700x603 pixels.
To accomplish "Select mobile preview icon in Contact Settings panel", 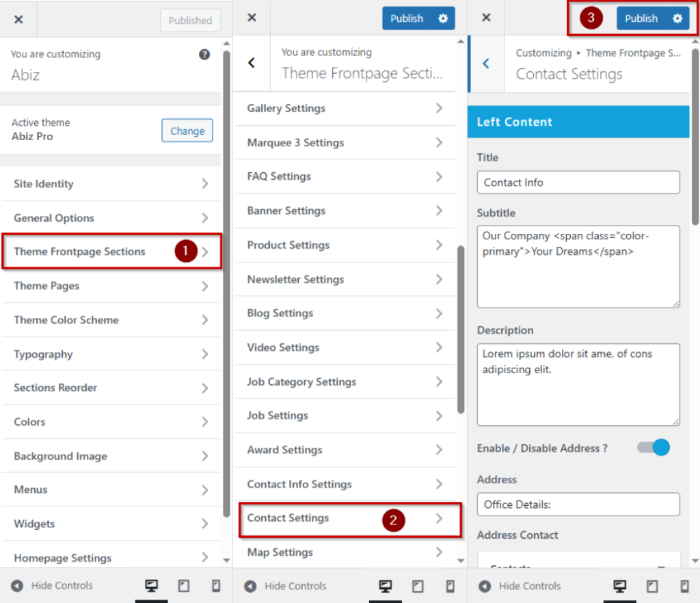I will click(x=684, y=586).
